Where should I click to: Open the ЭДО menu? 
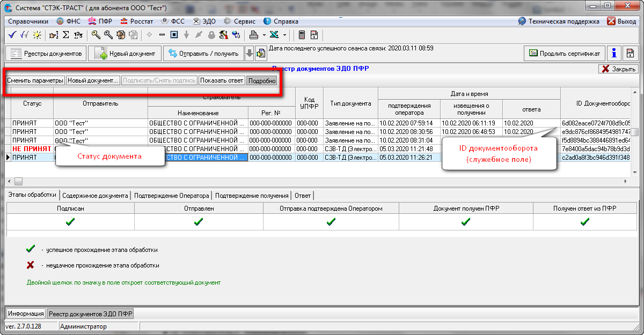(204, 21)
